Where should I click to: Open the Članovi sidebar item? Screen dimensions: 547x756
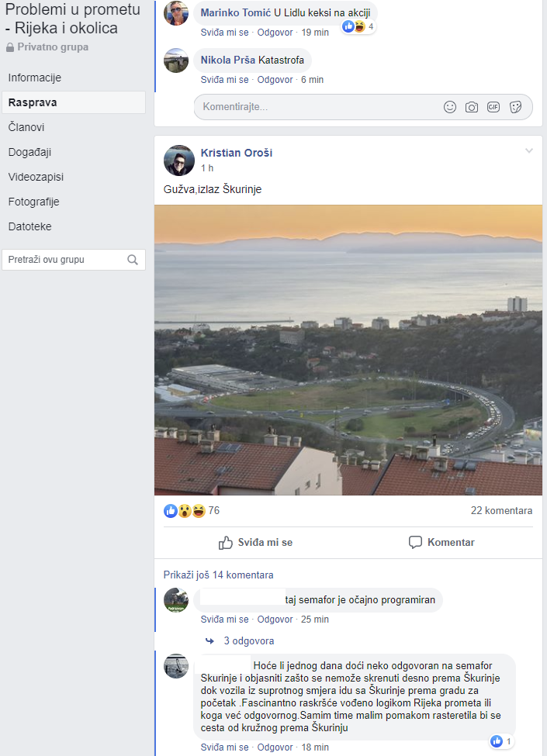coord(26,127)
